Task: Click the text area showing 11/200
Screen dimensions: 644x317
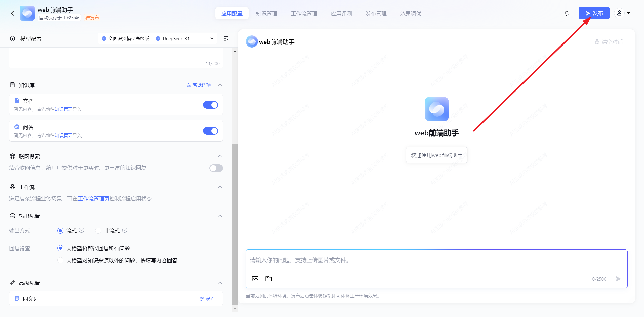Action: 116,58
